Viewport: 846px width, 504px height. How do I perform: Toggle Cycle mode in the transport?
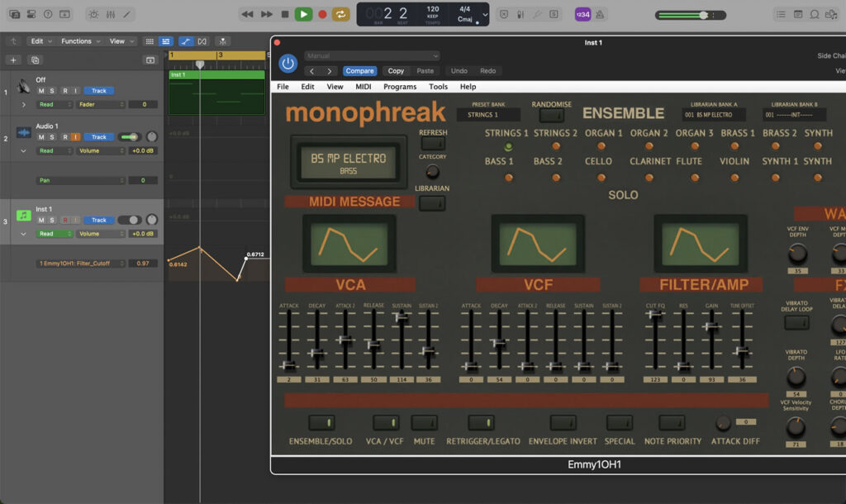point(340,14)
